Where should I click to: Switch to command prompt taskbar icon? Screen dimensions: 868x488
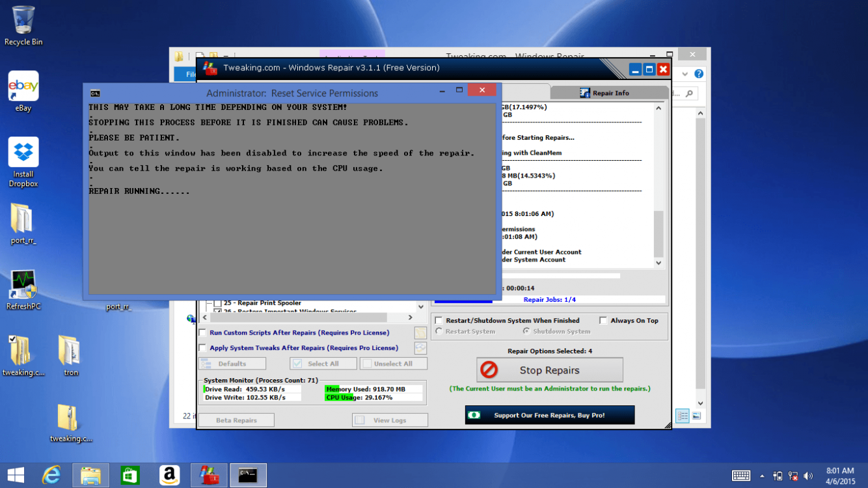click(248, 475)
